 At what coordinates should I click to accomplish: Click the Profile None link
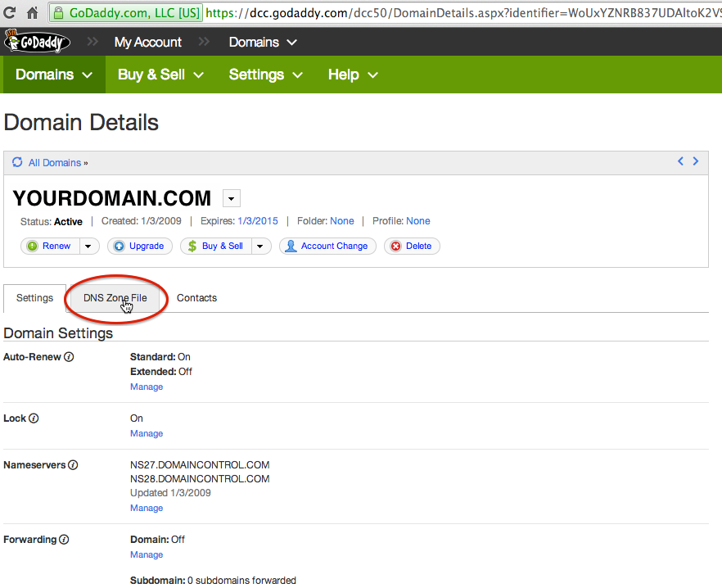[x=418, y=221]
